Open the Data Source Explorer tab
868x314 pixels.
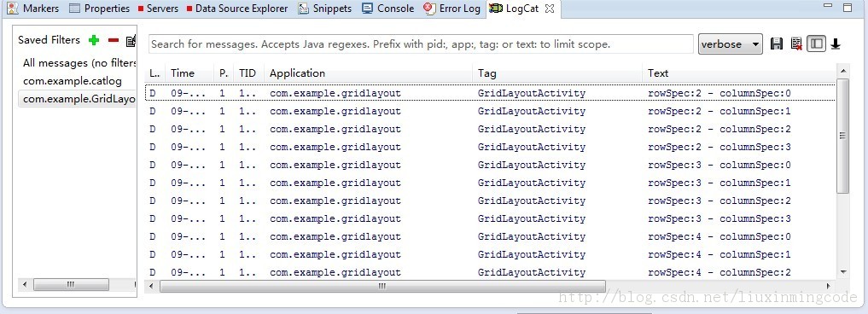point(237,9)
